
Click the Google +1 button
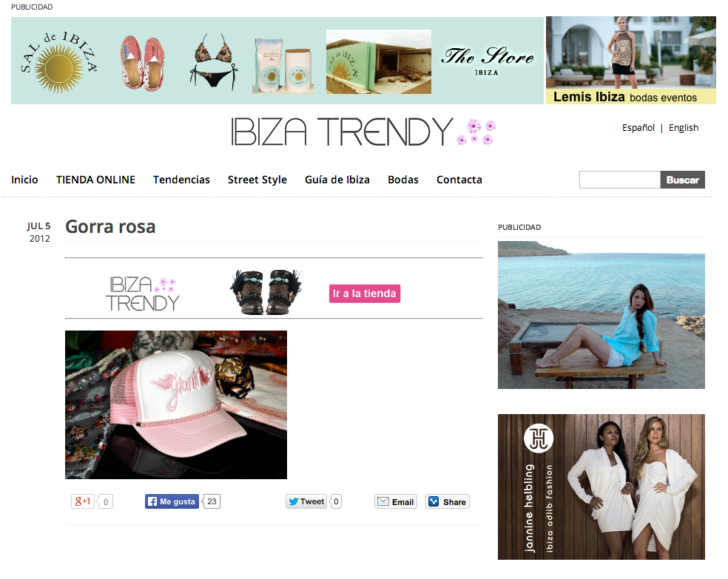[x=83, y=501]
